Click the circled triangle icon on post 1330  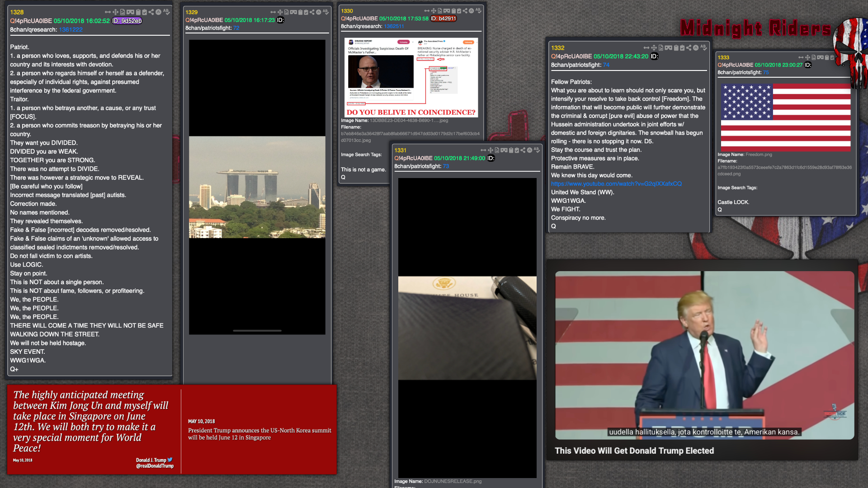471,11
